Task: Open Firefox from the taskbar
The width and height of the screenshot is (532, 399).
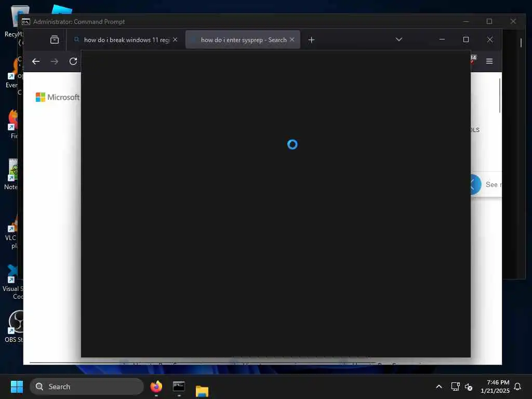Action: [156, 387]
